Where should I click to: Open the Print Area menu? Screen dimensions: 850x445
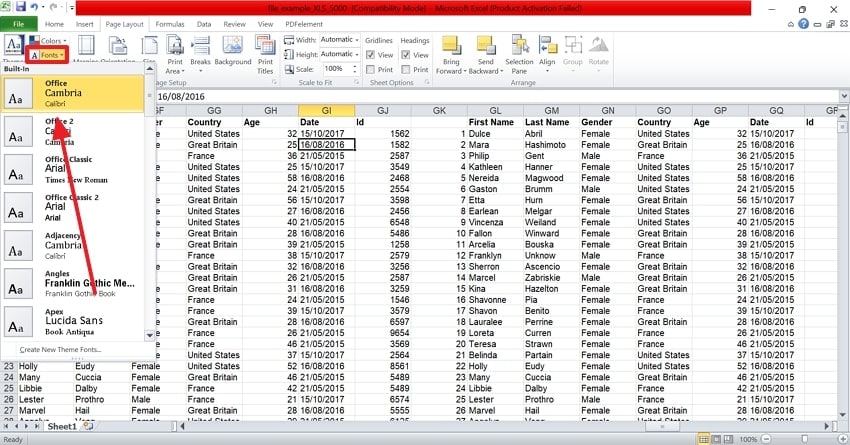point(175,54)
